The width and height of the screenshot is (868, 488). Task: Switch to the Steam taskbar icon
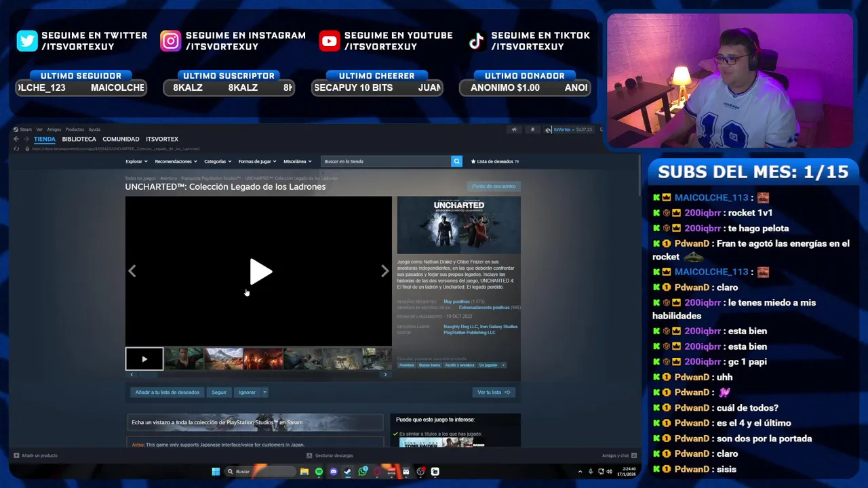pyautogui.click(x=348, y=472)
